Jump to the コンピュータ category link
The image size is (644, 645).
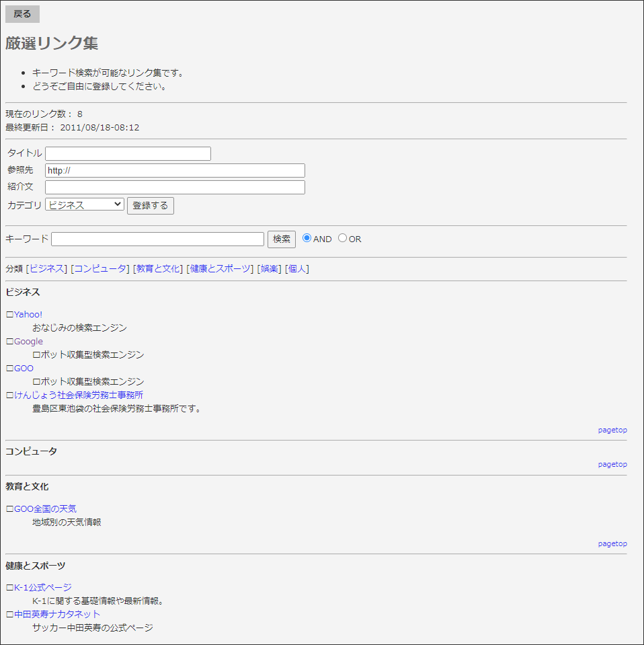(99, 269)
